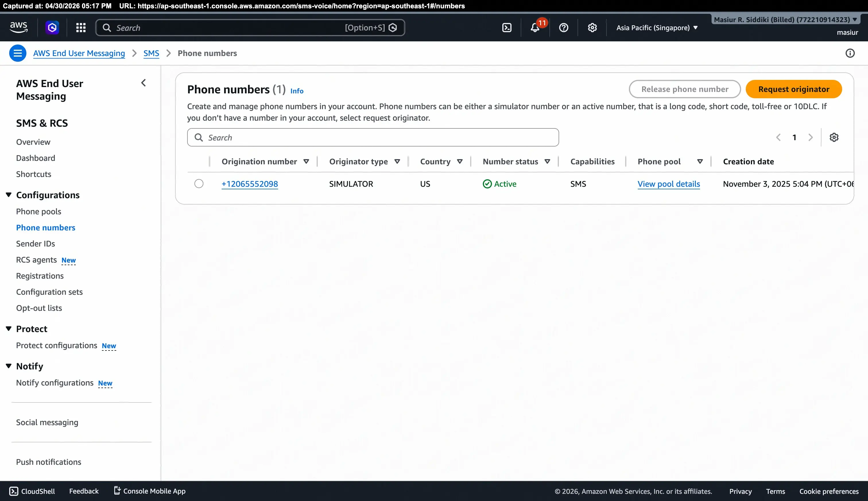Open the Masiur R. Siddiki account menu
The width and height of the screenshot is (868, 501).
point(786,20)
